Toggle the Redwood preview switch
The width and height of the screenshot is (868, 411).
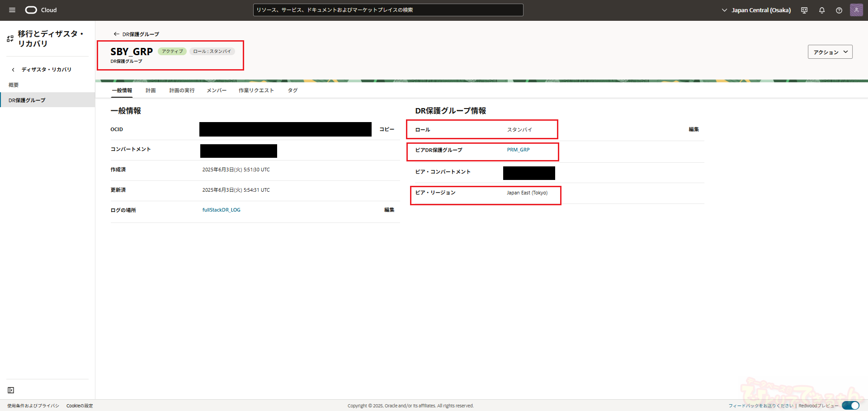point(850,406)
